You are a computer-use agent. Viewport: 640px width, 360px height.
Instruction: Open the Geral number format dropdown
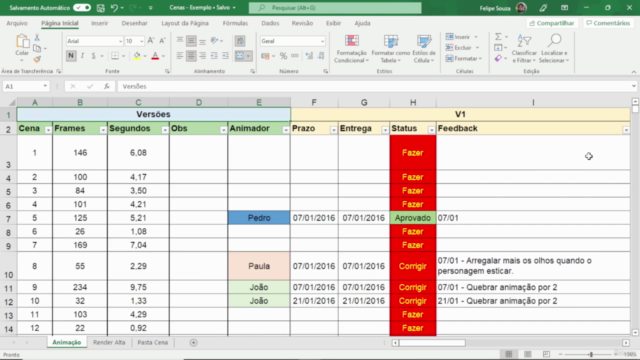click(322, 41)
